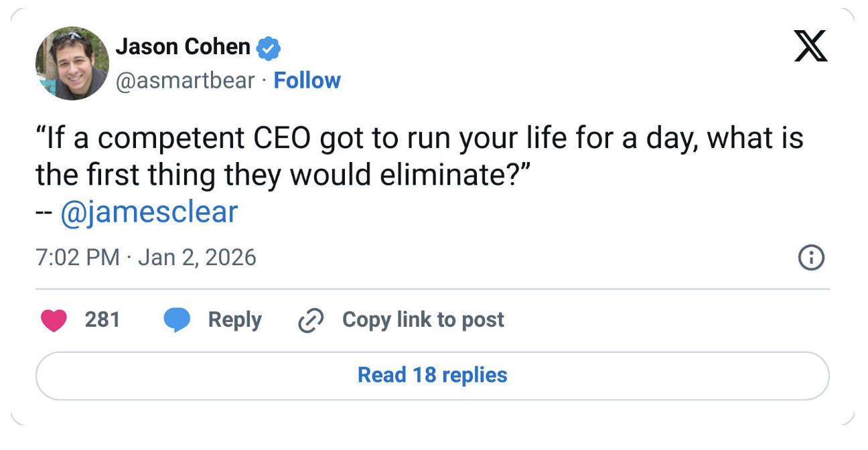Open the @asmartbear handle link
This screenshot has height=450, width=868.
[x=186, y=80]
